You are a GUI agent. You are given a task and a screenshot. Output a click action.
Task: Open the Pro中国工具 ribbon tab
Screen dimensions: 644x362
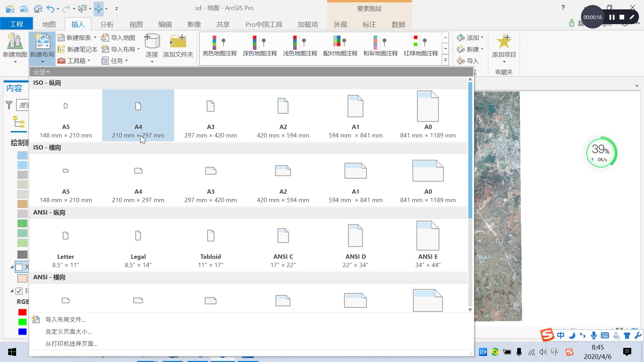(264, 24)
